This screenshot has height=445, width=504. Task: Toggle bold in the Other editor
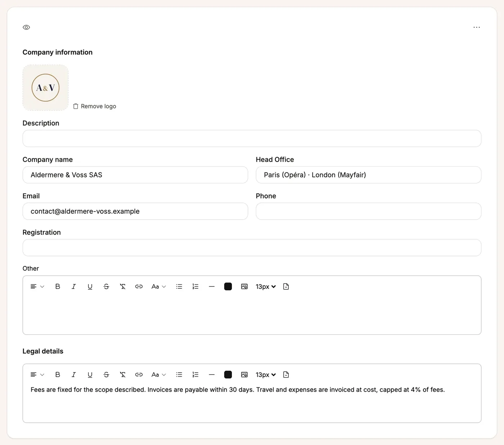tap(58, 287)
